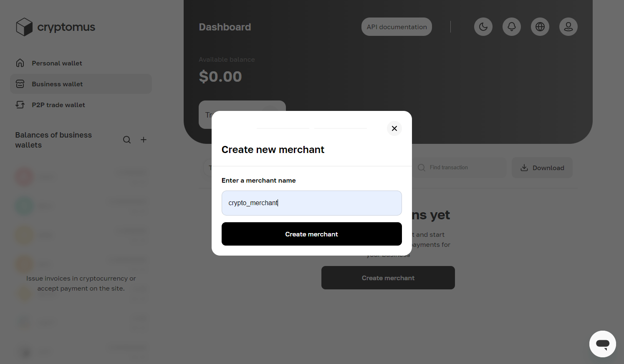The height and width of the screenshot is (364, 624).
Task: Open P2P trade wallet
Action: pyautogui.click(x=58, y=105)
